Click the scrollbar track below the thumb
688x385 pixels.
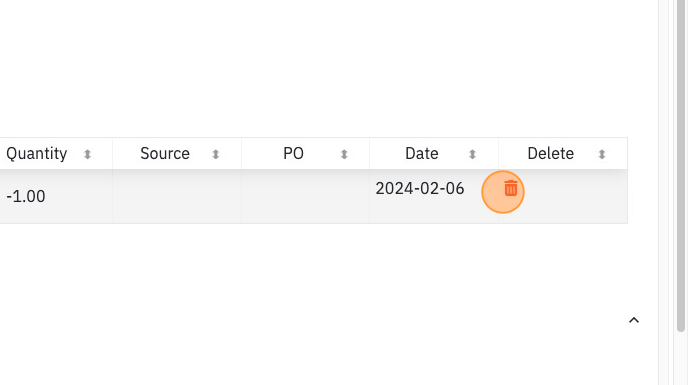(x=681, y=358)
